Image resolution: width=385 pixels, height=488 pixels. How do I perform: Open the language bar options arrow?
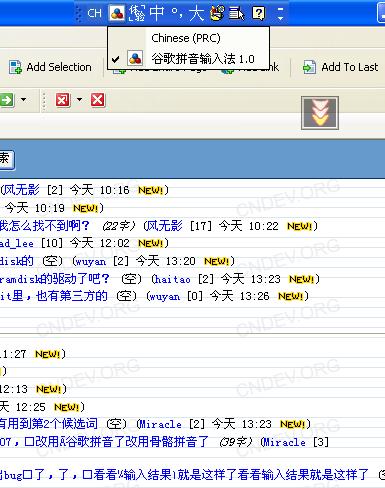click(x=280, y=13)
